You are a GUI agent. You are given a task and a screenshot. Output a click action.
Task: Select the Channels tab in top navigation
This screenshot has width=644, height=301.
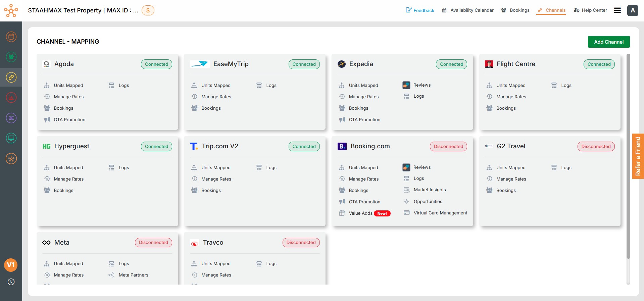(551, 10)
